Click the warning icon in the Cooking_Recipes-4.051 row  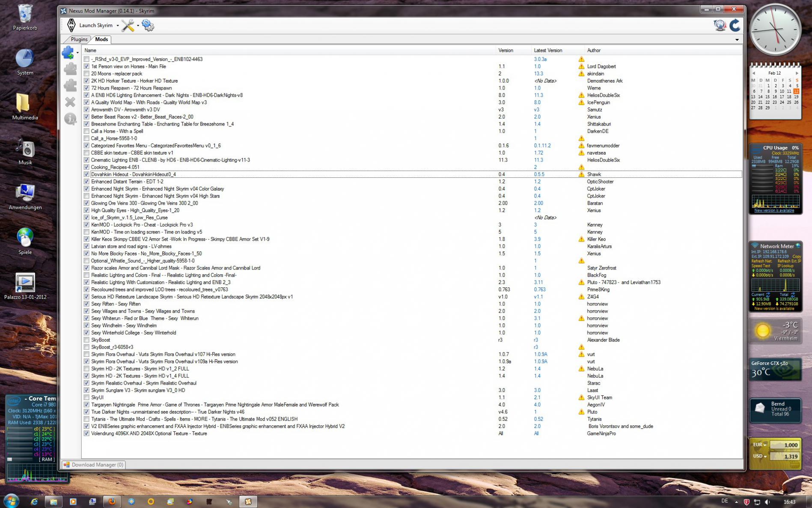pos(581,167)
